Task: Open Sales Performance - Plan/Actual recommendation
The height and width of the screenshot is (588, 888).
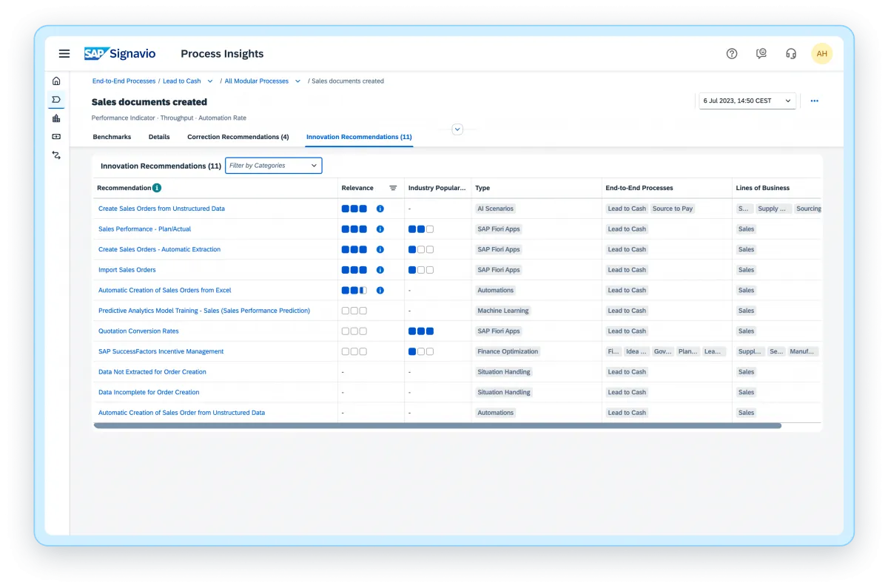Action: (x=144, y=229)
